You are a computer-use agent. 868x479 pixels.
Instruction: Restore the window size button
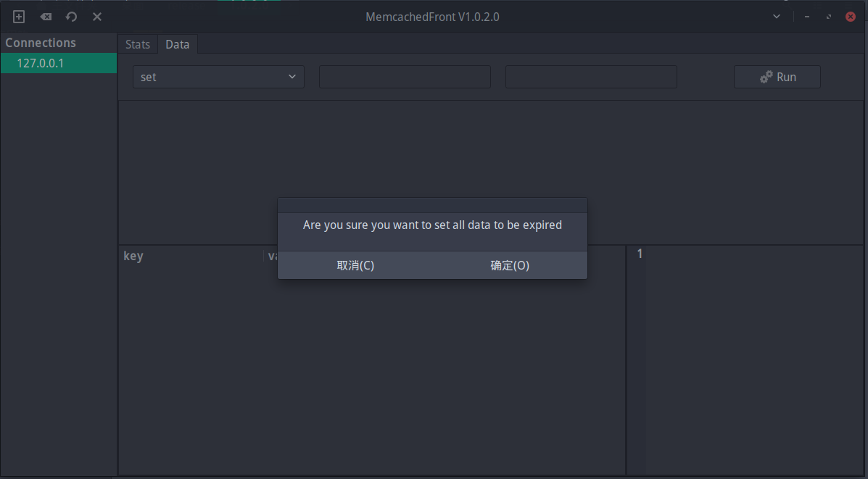click(x=829, y=17)
